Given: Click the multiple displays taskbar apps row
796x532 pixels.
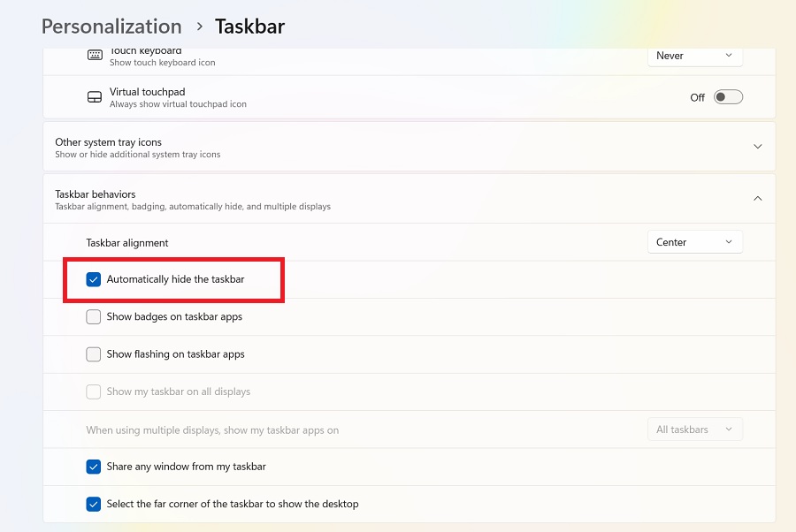Looking at the screenshot, I should (354, 429).
